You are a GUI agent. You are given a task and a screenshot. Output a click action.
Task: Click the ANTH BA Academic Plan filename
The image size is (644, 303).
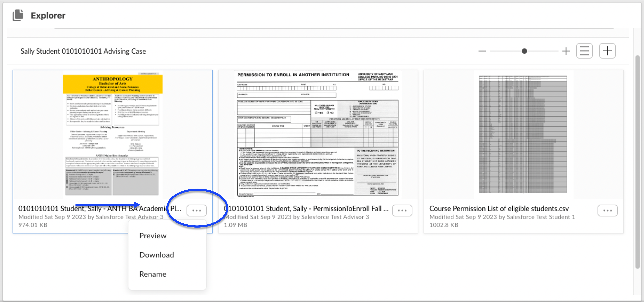[x=100, y=209]
